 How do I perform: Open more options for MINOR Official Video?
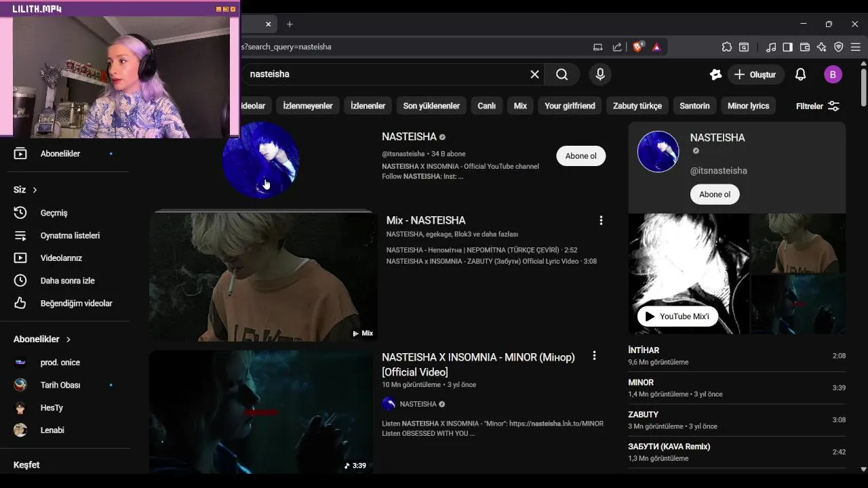tap(594, 356)
